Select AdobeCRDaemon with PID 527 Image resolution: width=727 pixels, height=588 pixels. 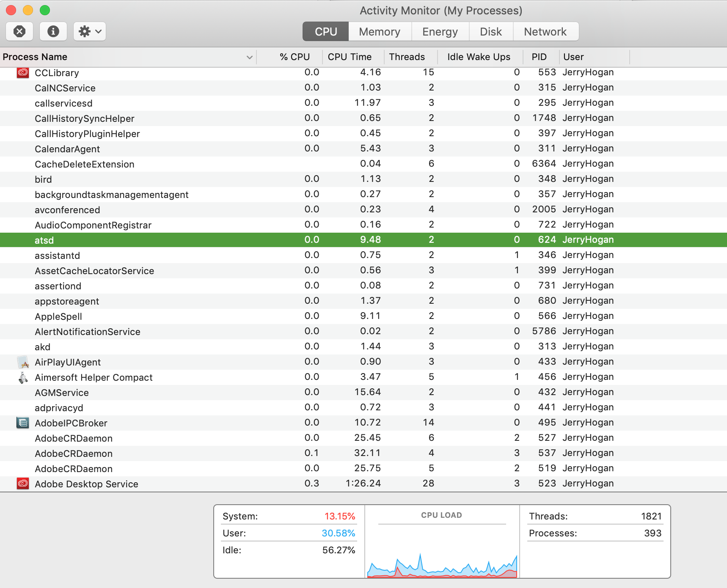point(363,438)
